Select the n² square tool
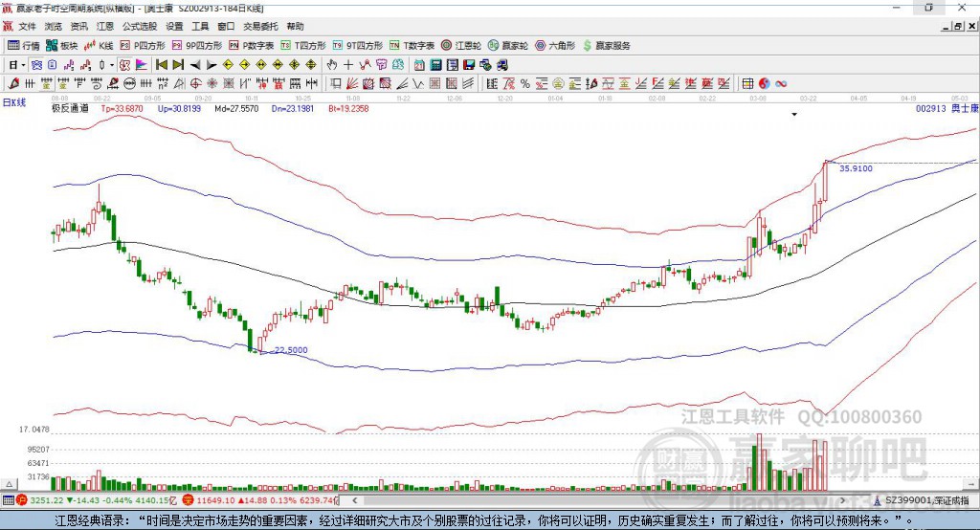Viewport: 980px width, 530px height. click(163, 83)
